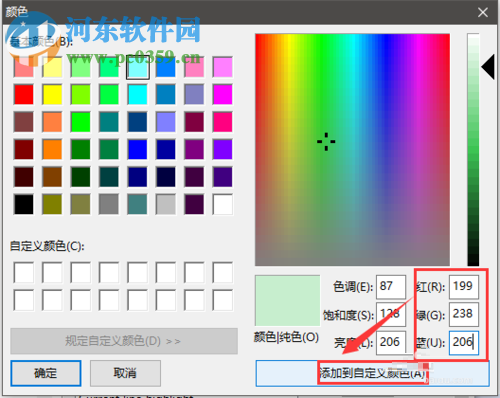This screenshot has height=398, width=500.
Task: Select the dark green fourth-row swatch
Action: coord(81,149)
